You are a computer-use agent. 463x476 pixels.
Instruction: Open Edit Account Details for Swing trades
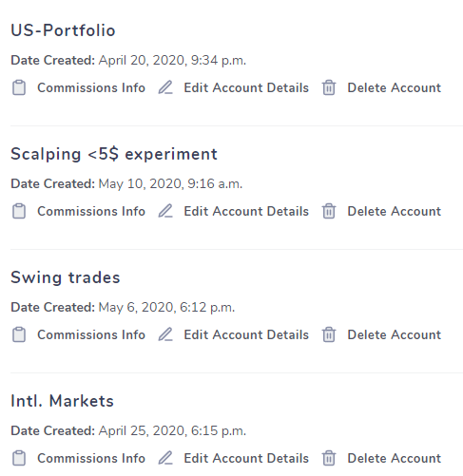pyautogui.click(x=246, y=334)
